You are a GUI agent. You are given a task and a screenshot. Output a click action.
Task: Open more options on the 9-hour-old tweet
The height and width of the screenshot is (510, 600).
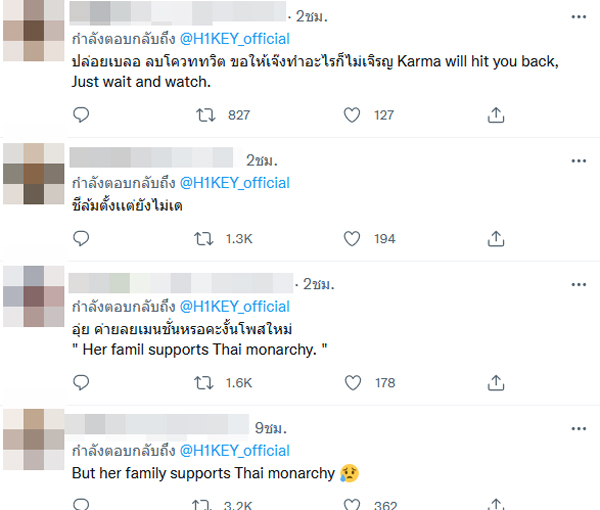pyautogui.click(x=578, y=427)
